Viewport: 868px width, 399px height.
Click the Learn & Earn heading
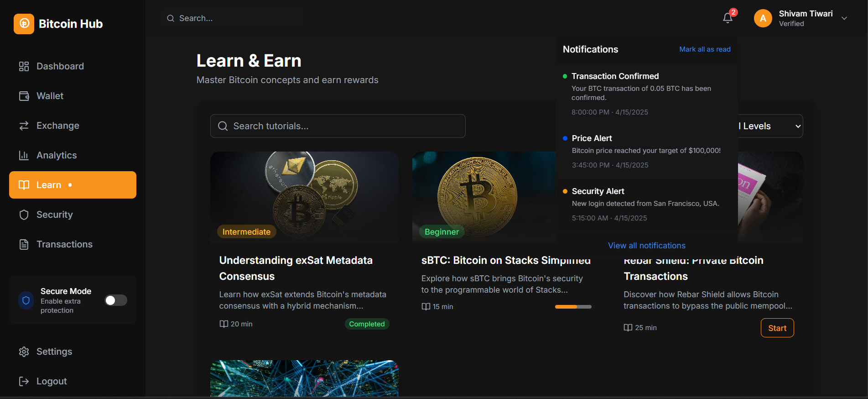click(x=249, y=61)
